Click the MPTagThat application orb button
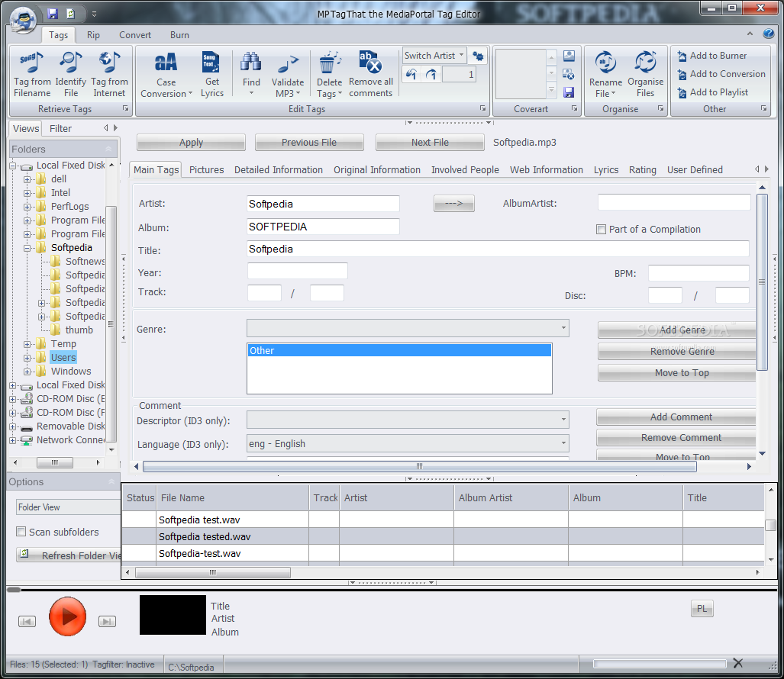The image size is (784, 679). point(23,20)
